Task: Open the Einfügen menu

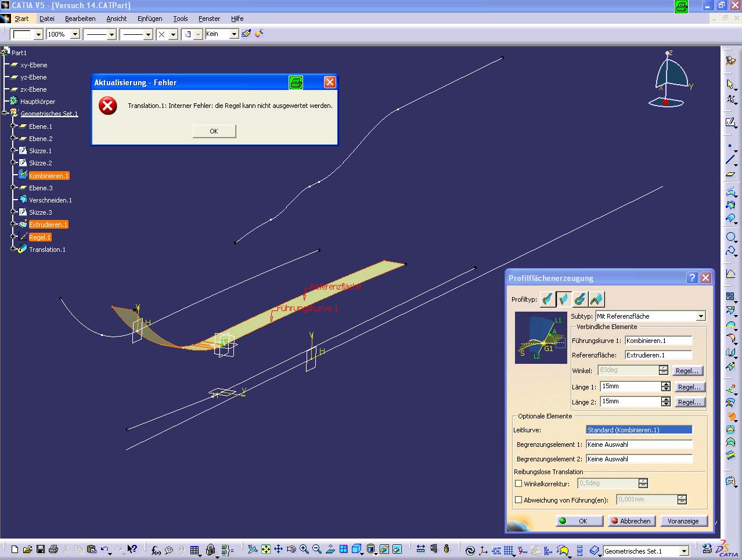Action: (x=150, y=19)
